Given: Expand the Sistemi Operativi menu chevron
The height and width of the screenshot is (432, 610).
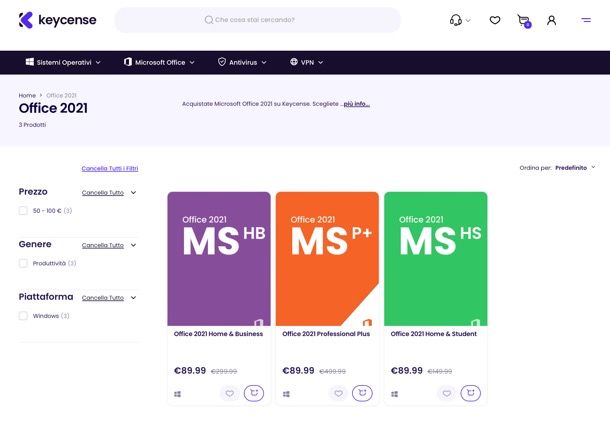Looking at the screenshot, I should point(98,62).
